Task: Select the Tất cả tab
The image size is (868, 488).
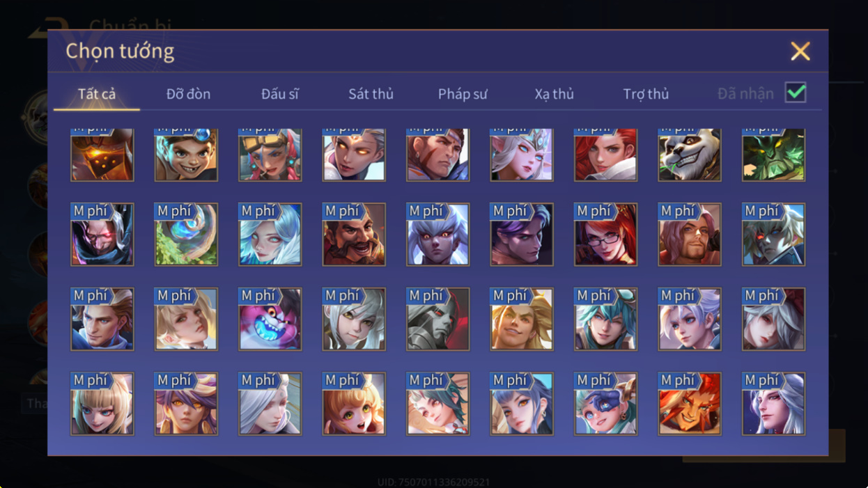Action: coord(97,94)
